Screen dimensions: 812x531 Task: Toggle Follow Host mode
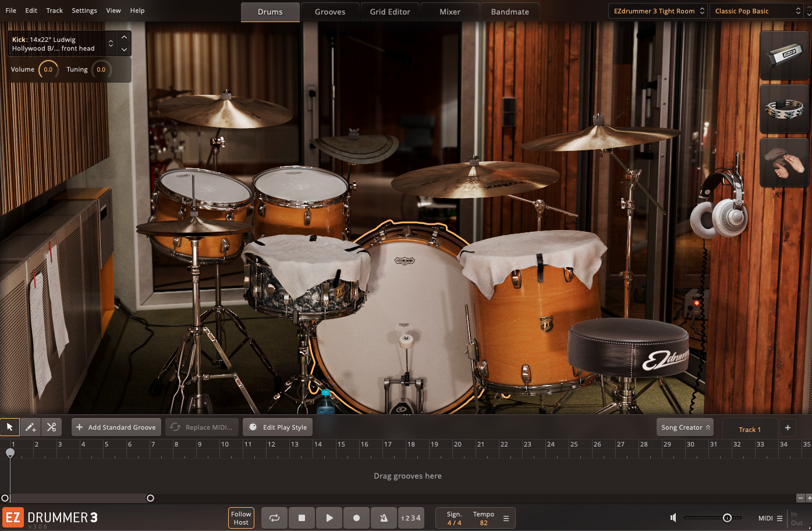coord(241,518)
